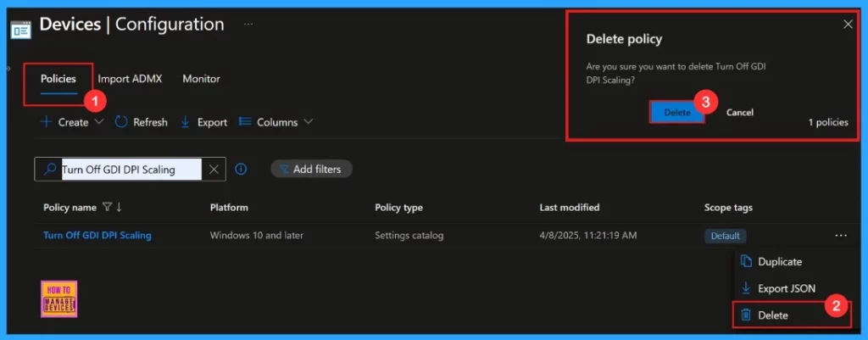Filter by Policy name funnel icon
The image size is (868, 340).
pos(107,207)
